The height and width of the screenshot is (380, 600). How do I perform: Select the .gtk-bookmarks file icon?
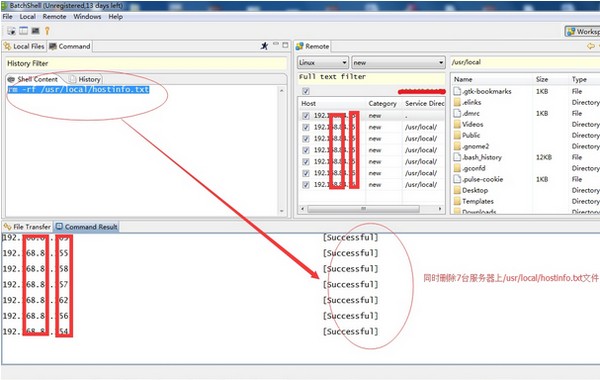(x=457, y=91)
